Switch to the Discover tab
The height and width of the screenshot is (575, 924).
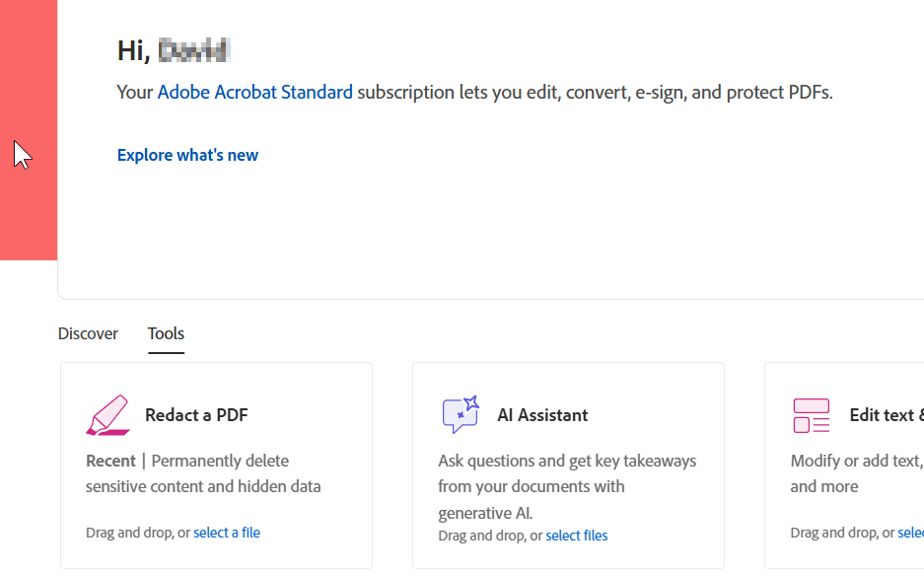(88, 333)
